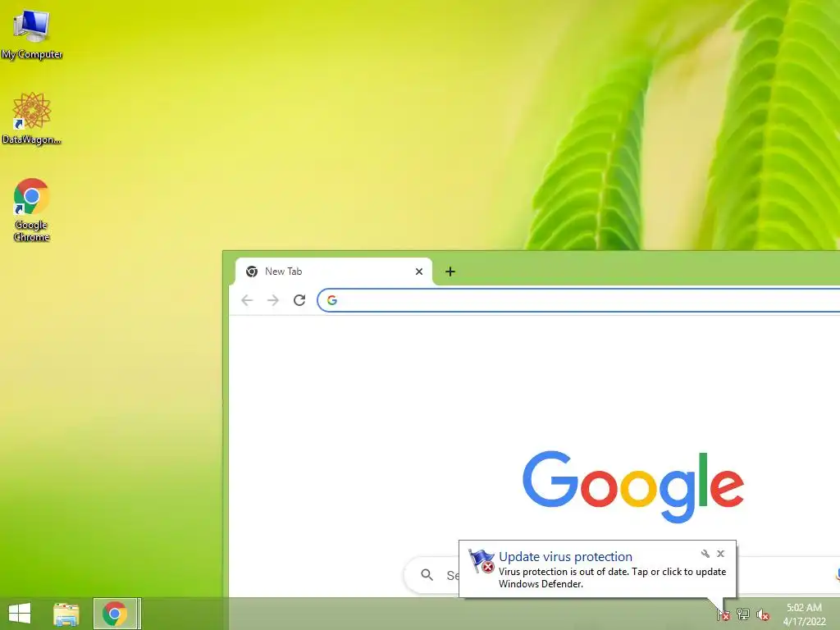This screenshot has height=630, width=840.
Task: Reload the page in Chrome
Action: [299, 300]
